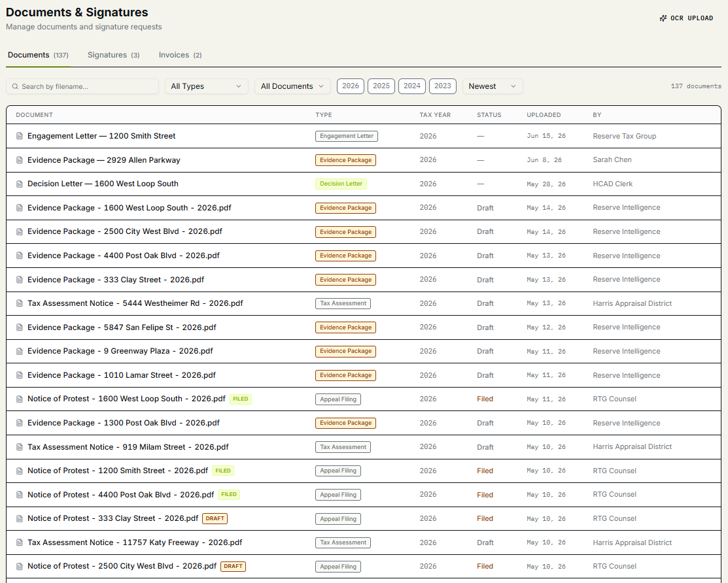
Task: Click the OCR UPLOAD button
Action: point(687,18)
